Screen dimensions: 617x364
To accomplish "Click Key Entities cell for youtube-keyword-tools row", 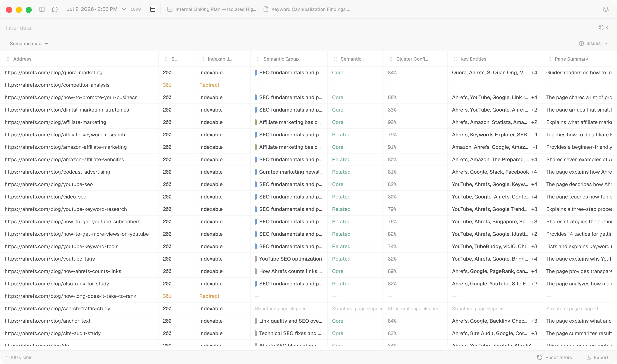I will pyautogui.click(x=494, y=246).
